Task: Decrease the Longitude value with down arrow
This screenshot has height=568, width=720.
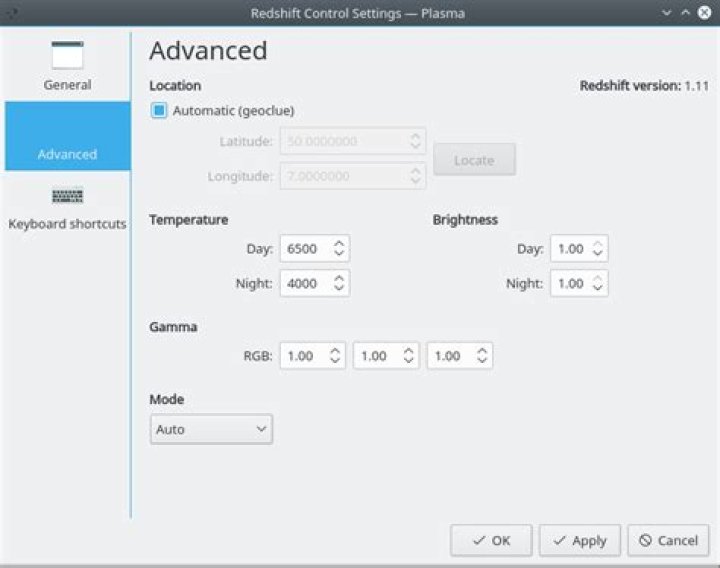Action: coord(415,181)
